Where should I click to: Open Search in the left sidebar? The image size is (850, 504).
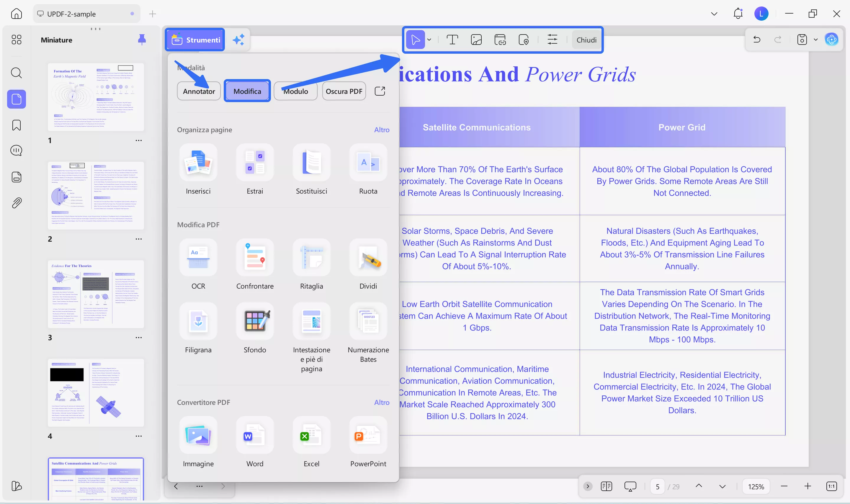tap(16, 73)
